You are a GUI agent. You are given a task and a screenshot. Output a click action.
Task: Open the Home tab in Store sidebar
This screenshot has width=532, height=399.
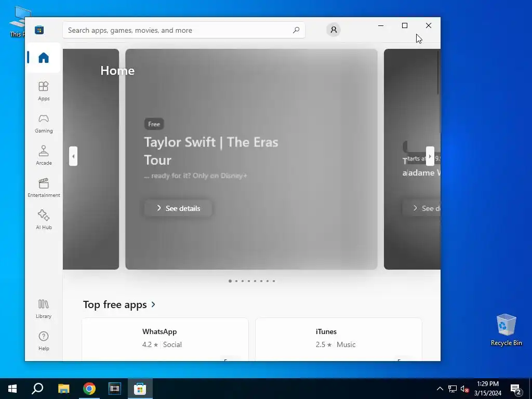pos(44,58)
